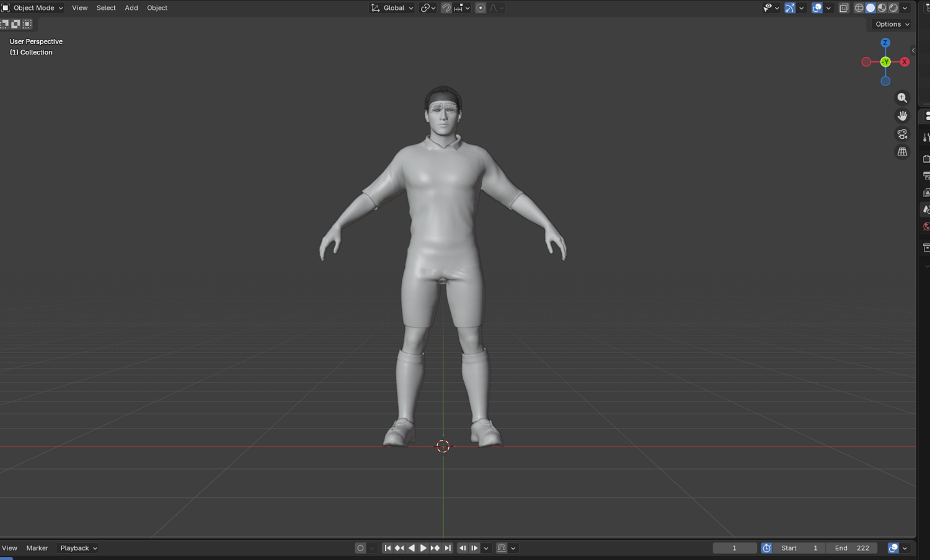Click the Z axis on navigation gizmo
Image resolution: width=930 pixels, height=560 pixels.
[885, 43]
